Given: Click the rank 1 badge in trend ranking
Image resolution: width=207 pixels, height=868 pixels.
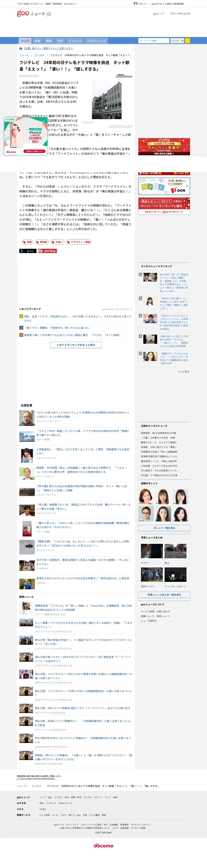Looking at the screenshot, I should [x=21, y=316].
